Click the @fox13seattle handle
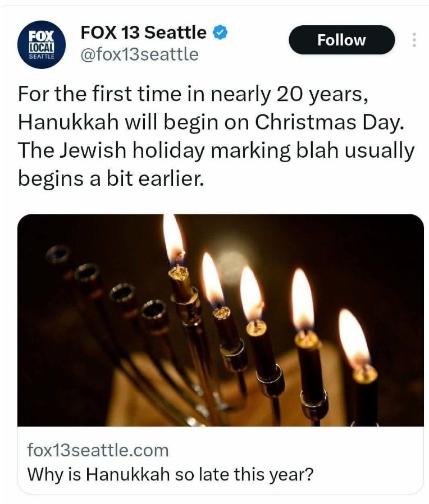This screenshot has height=504, width=429. 140,54
